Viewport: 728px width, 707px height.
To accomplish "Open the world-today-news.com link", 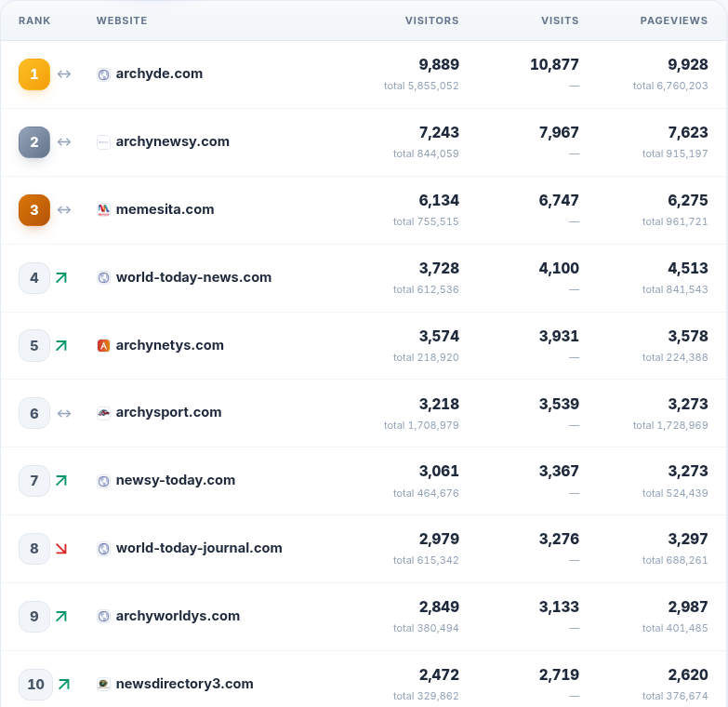I will [193, 277].
